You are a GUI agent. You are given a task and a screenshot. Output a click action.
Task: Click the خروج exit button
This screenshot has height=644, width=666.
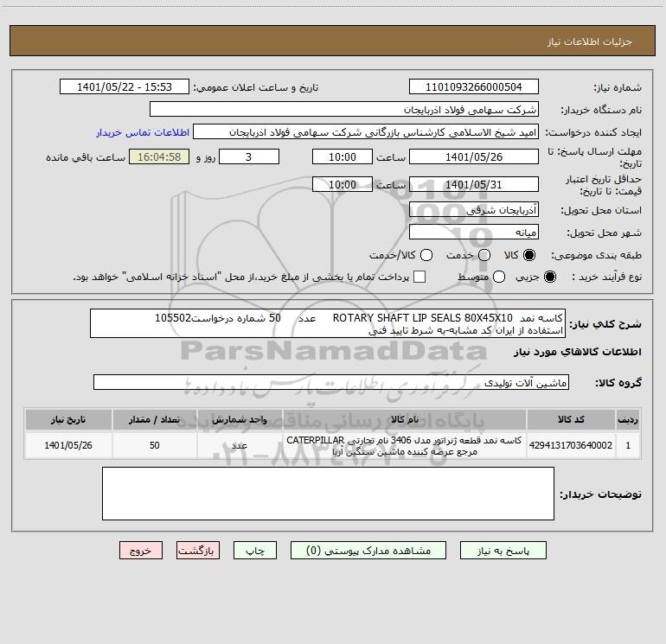click(141, 551)
